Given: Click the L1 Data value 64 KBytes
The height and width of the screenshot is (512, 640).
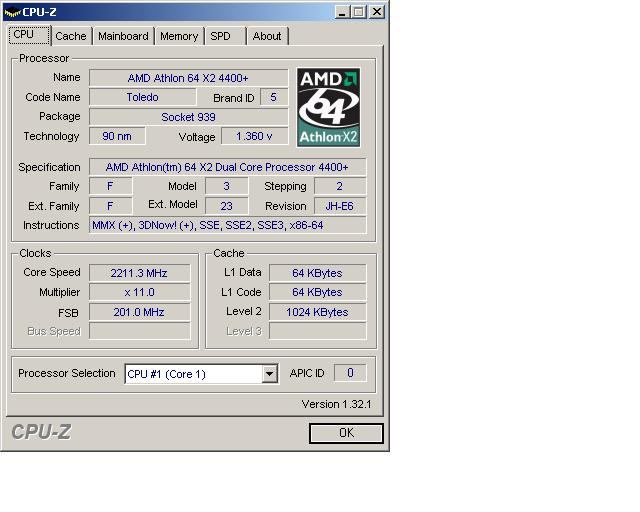Looking at the screenshot, I should 318,273.
